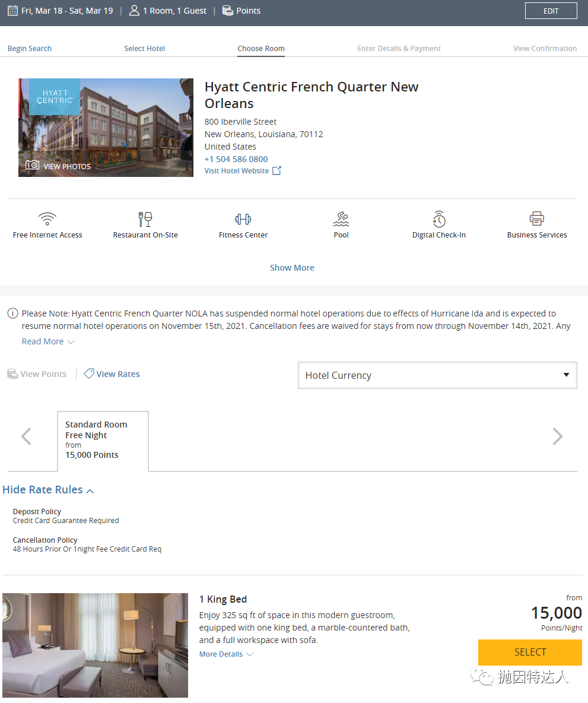The image size is (588, 703).
Task: Click the Restaurant On-Site icon
Action: [x=145, y=218]
